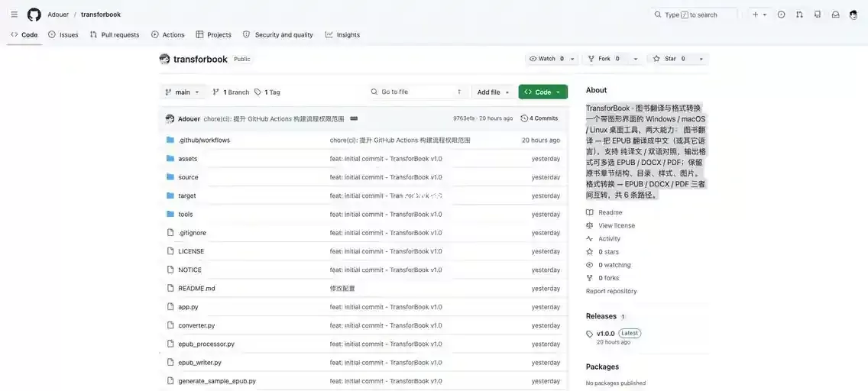Image resolution: width=868 pixels, height=391 pixels.
Task: Open the main branch selector
Action: pyautogui.click(x=183, y=92)
